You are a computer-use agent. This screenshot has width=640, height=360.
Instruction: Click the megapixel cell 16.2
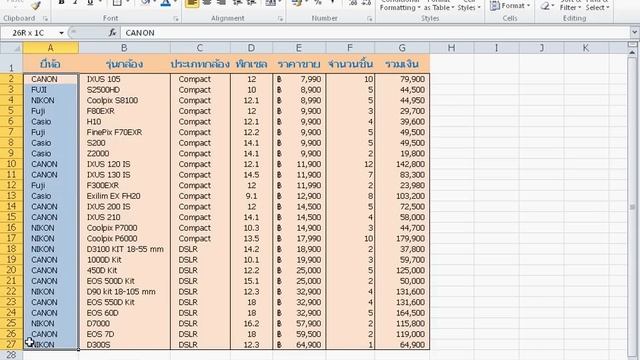coord(251,323)
